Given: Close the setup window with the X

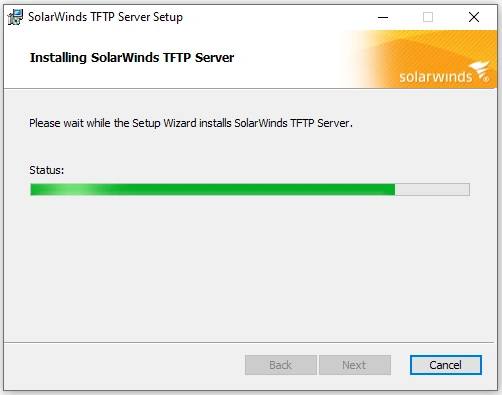Looking at the screenshot, I should pos(474,17).
